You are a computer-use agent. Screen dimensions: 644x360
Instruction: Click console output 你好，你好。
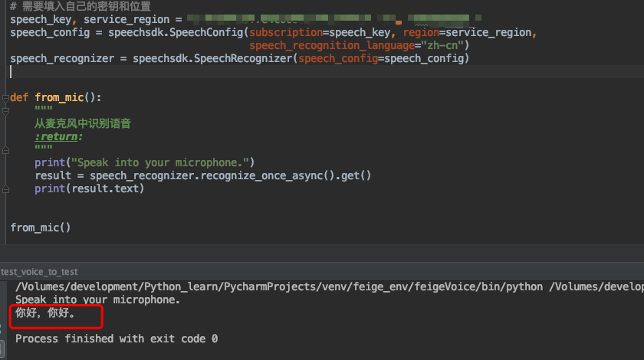point(45,313)
